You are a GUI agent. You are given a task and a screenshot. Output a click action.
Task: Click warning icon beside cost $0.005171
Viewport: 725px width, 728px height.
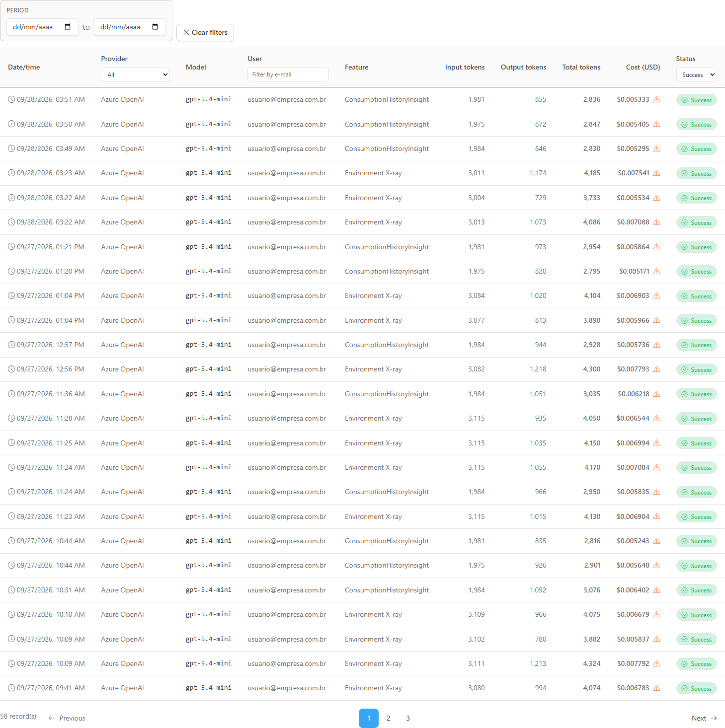[656, 271]
